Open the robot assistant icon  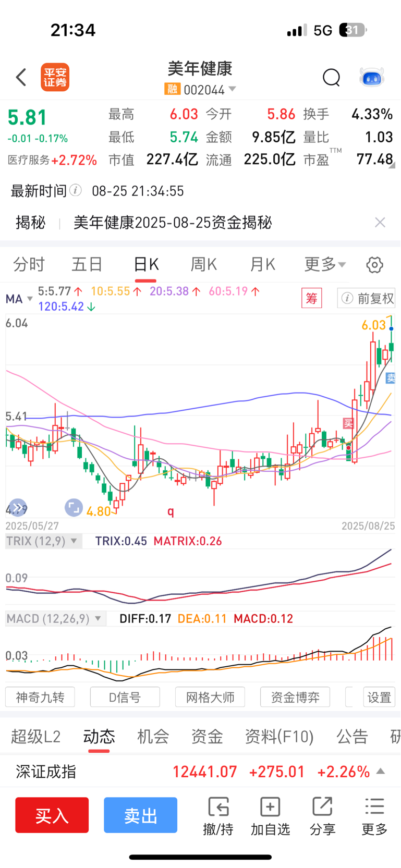(372, 77)
